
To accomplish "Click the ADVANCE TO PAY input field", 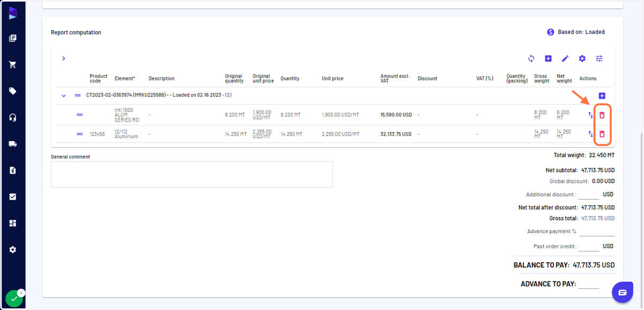I will 589,284.
